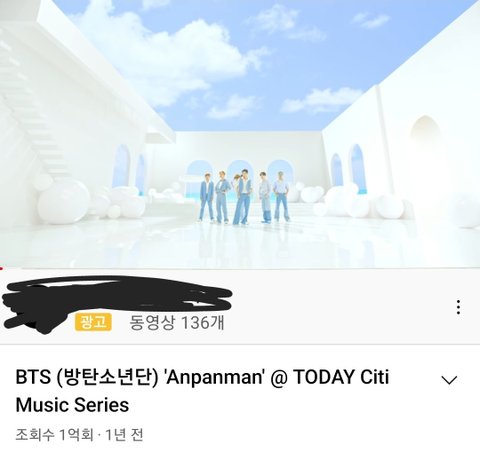Tap 'TODAY Citi' in the video title
This screenshot has height=453, width=480.
[341, 377]
